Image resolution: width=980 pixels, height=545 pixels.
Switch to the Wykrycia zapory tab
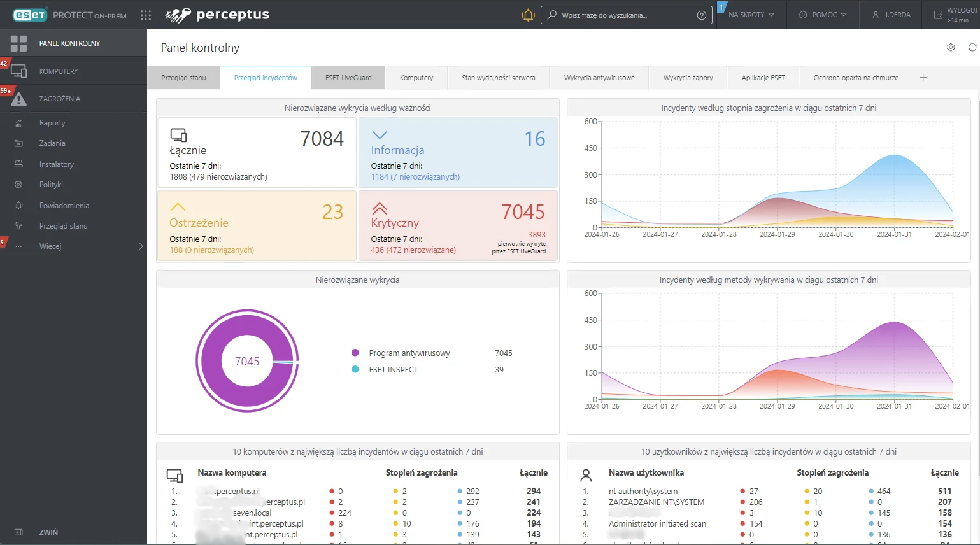[688, 78]
